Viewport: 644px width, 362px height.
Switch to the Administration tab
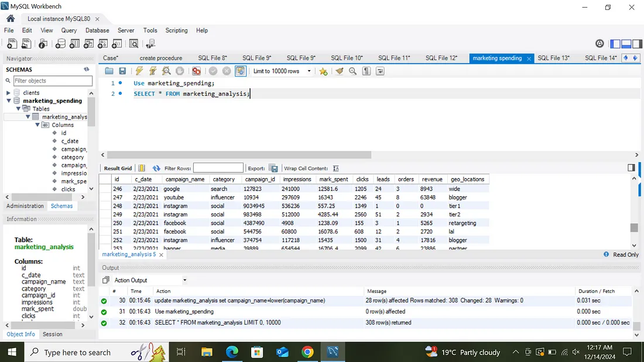pyautogui.click(x=25, y=206)
